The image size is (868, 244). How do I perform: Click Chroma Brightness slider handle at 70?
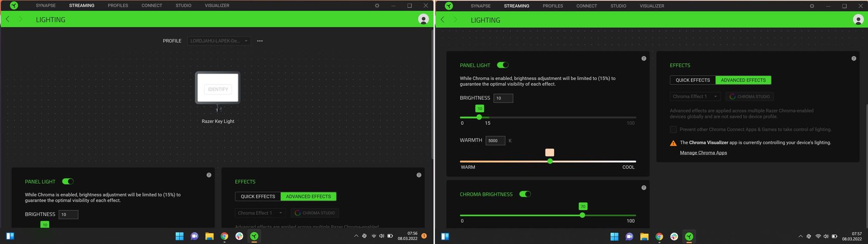pyautogui.click(x=582, y=215)
